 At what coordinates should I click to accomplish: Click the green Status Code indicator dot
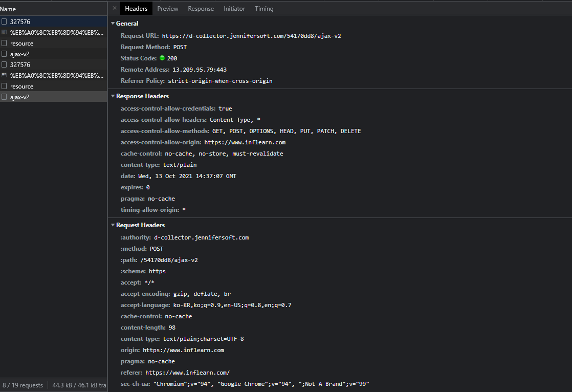click(x=162, y=58)
